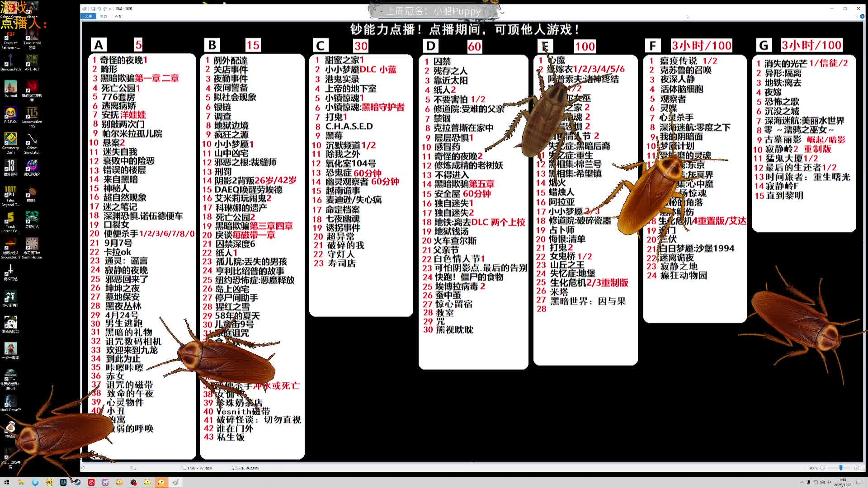Toggle the 中 input method indicator
Screen dimensions: 868x488
[829, 482]
